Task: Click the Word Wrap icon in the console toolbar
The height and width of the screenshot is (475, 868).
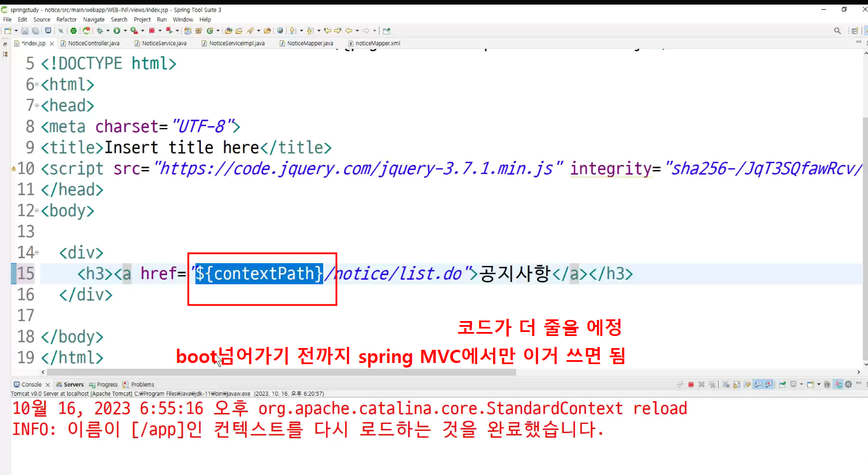Action: [747, 385]
